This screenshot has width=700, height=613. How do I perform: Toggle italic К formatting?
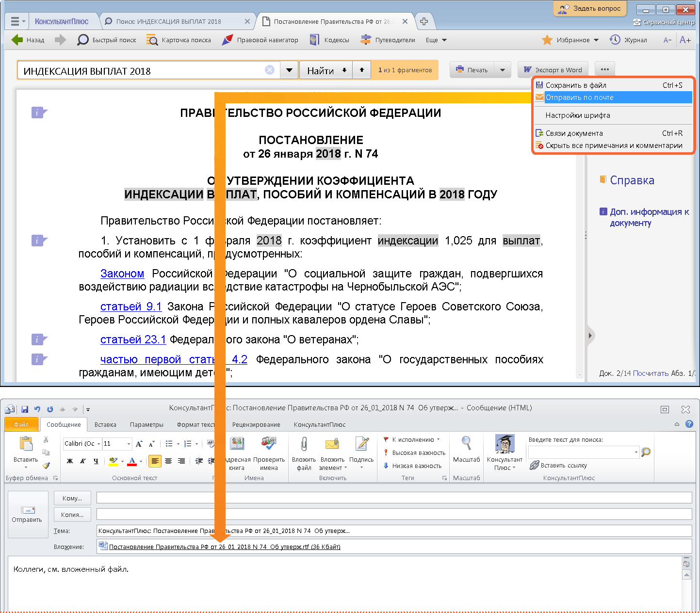coord(83,461)
